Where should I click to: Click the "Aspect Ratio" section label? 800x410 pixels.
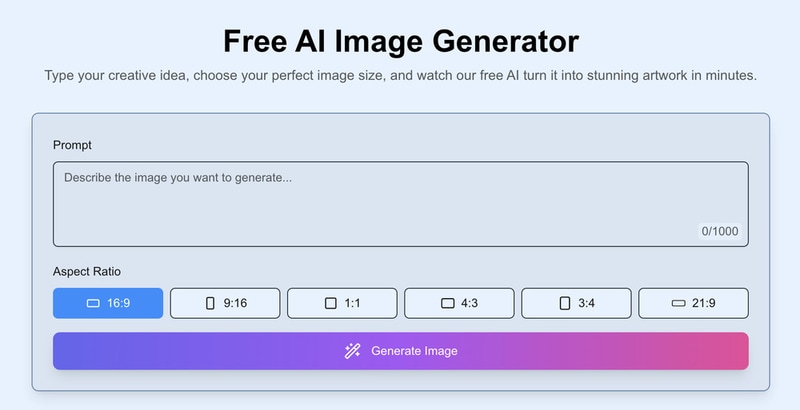tap(87, 271)
